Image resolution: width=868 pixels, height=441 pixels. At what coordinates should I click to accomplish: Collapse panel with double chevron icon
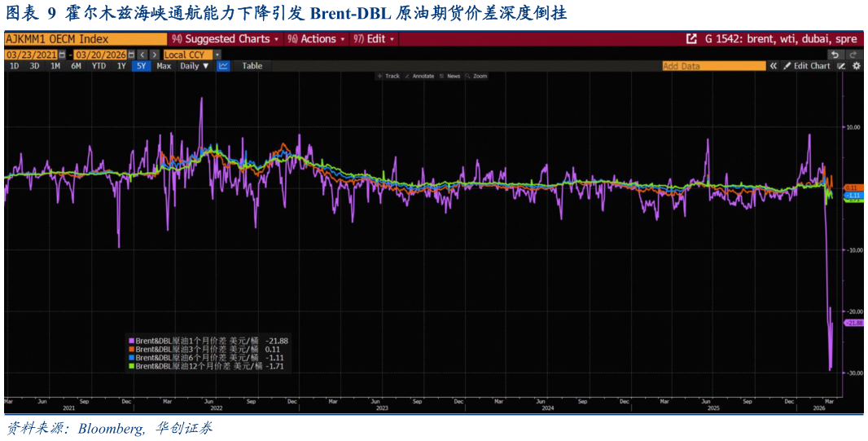[x=774, y=66]
